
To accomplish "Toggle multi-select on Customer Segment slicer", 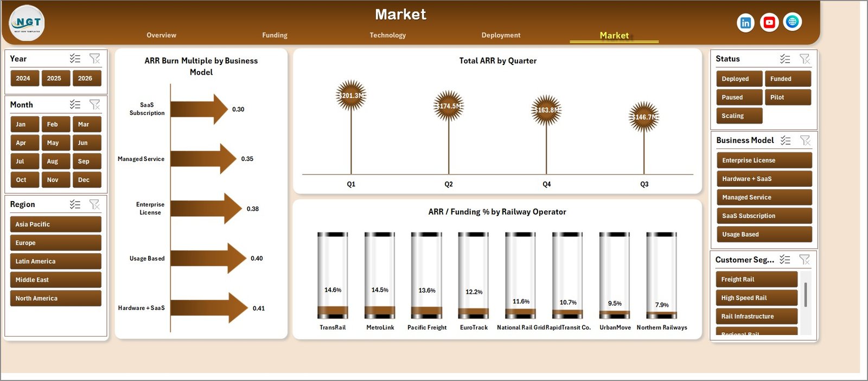I will [785, 260].
